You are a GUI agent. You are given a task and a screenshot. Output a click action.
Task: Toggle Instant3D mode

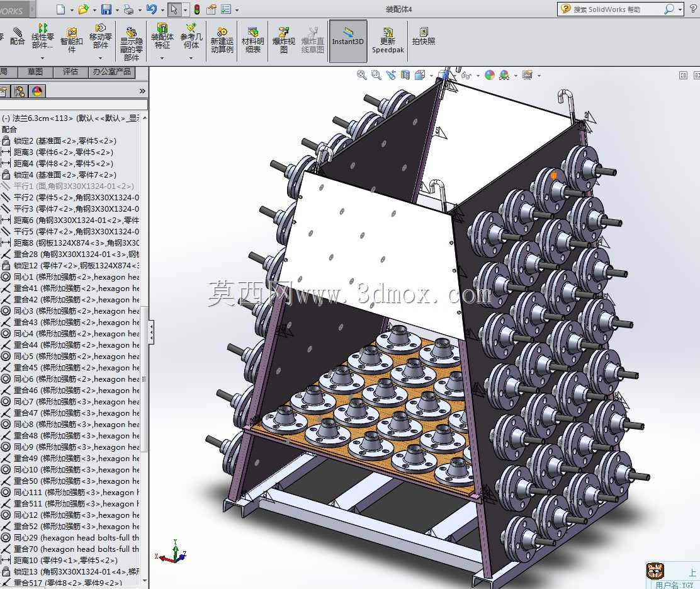click(347, 40)
